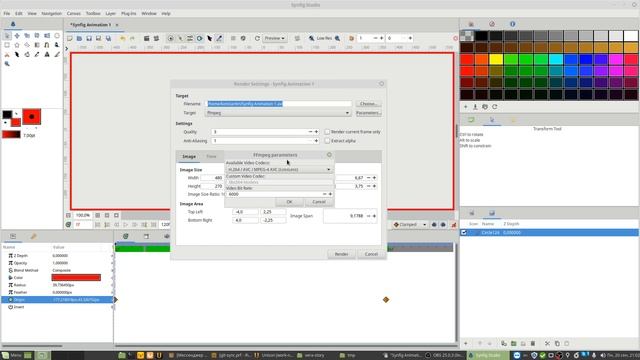Enable Render current frame only checkbox
This screenshot has height=360, width=640.
(x=327, y=132)
